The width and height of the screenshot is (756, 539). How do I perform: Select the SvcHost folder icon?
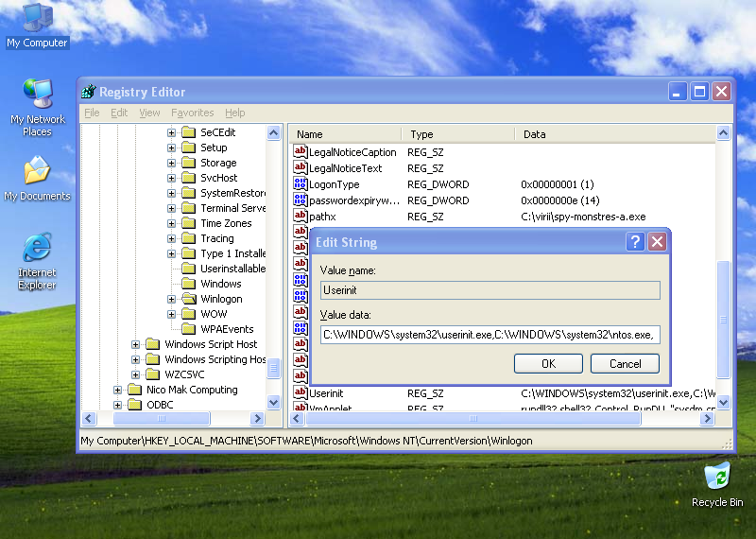pos(188,178)
